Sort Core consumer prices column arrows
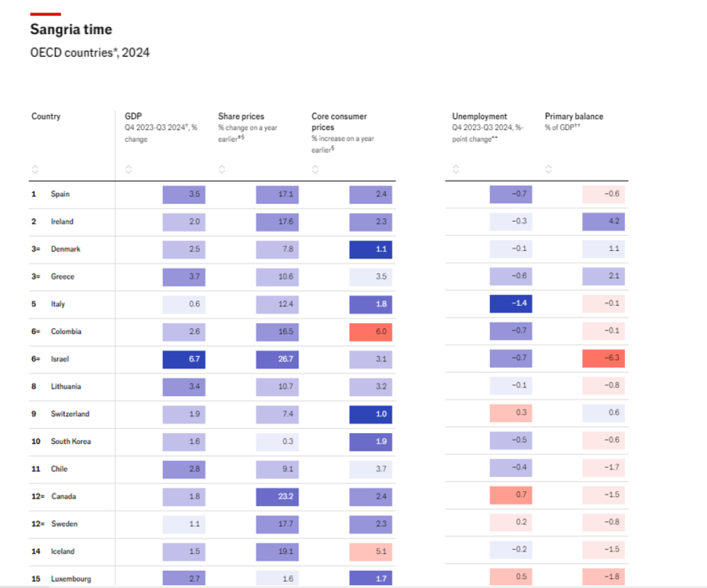Screen dimensions: 707x588 coord(315,170)
